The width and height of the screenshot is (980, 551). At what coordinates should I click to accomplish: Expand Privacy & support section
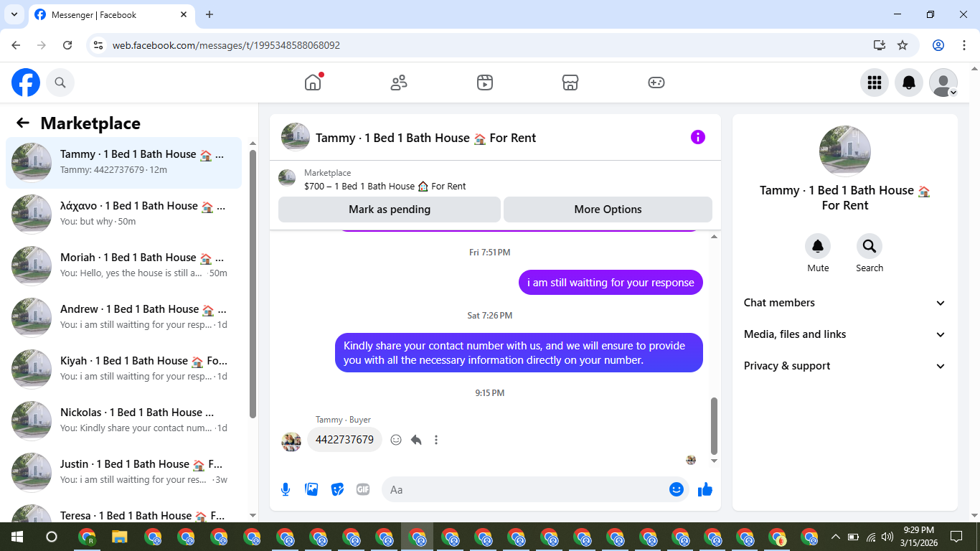pos(845,366)
